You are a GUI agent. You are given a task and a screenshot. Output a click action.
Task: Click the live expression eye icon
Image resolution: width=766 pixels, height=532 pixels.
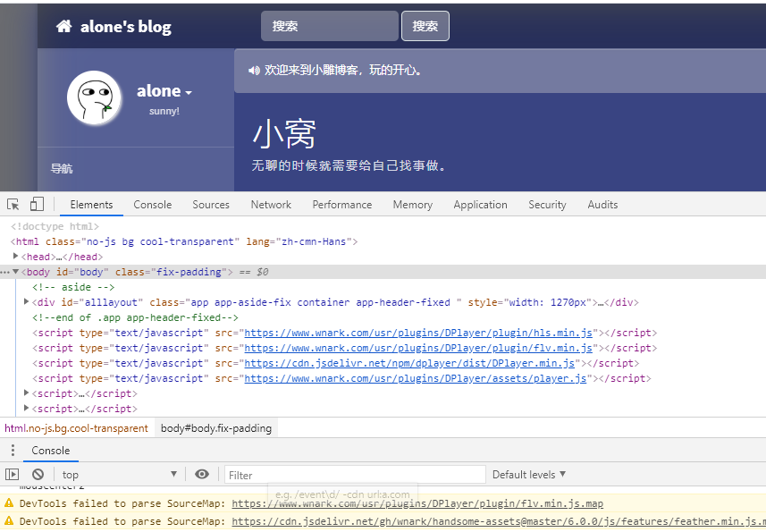pyautogui.click(x=202, y=475)
